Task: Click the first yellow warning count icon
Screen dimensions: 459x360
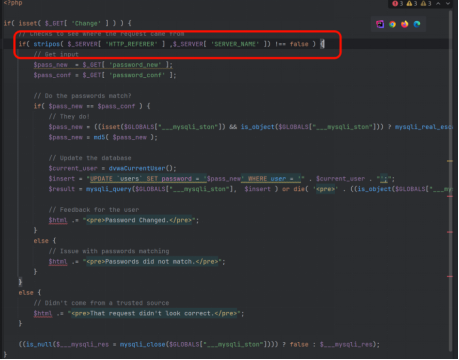Action: click(x=412, y=3)
